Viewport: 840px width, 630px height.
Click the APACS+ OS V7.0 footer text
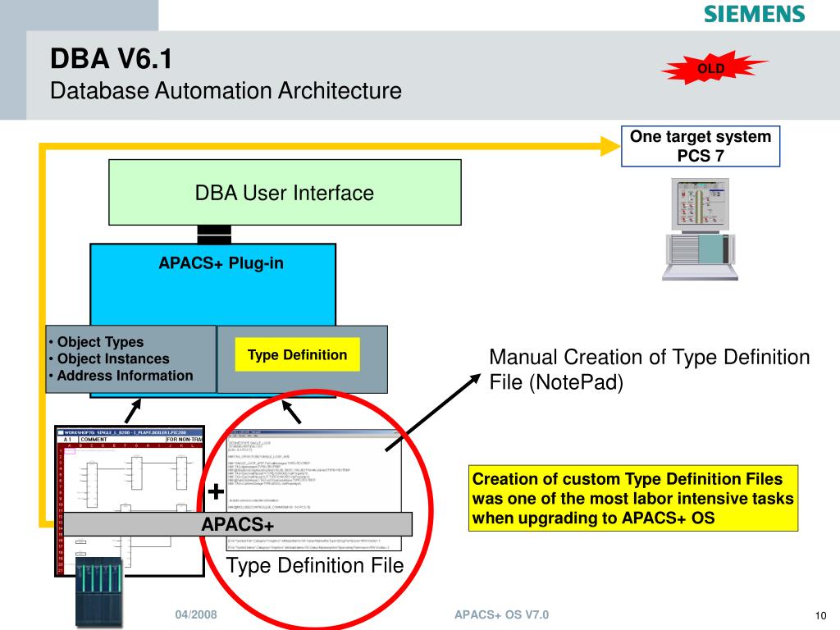tap(501, 614)
